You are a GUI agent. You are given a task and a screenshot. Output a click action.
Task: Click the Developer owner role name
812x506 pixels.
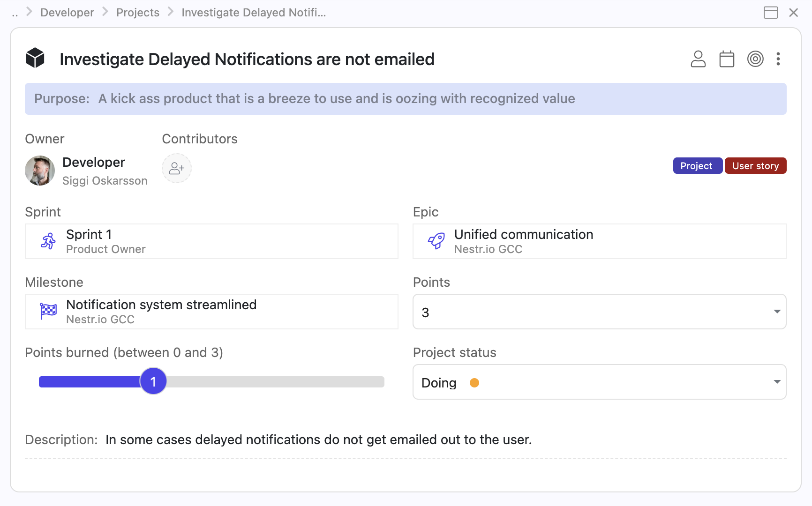[94, 163]
